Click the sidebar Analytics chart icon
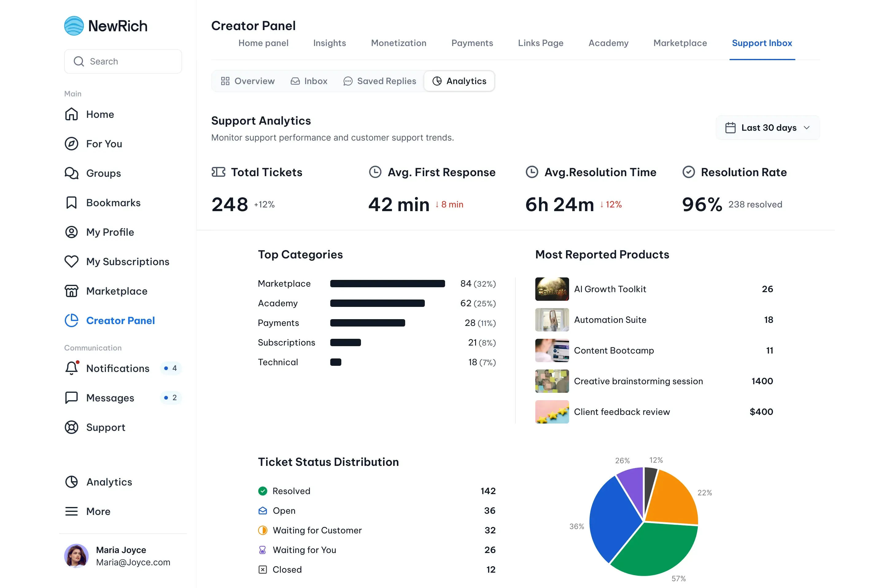 [x=71, y=482]
